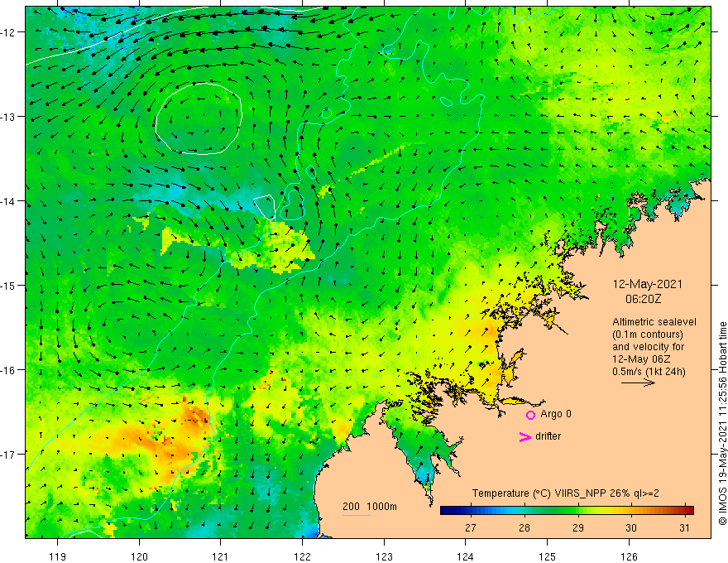728x563 pixels.
Task: Click the "Argo 0" legend label
Action: tap(556, 414)
